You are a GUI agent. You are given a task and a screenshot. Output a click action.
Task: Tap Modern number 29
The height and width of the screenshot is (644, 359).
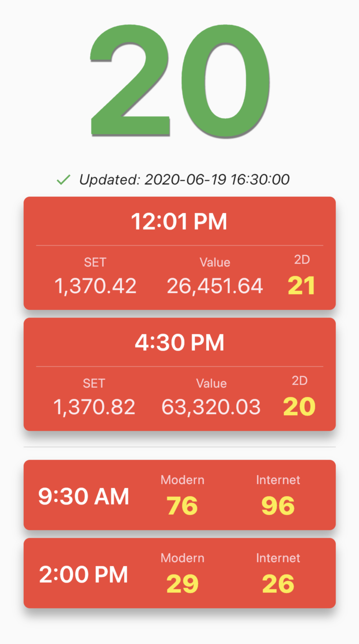tap(182, 584)
